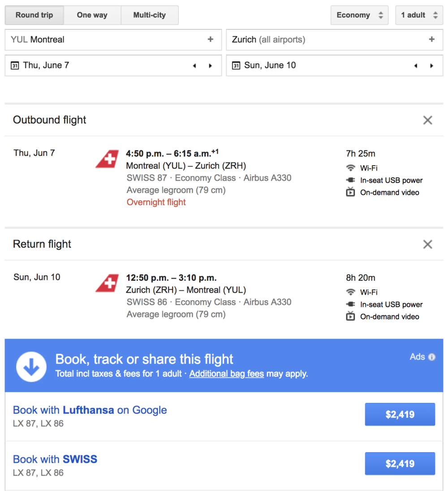Select the Round trip tab
The image size is (448, 491).
34,15
